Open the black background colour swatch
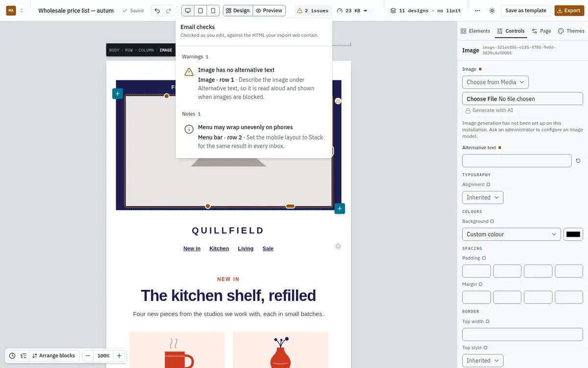Screen dimensions: 588x368 [573, 234]
